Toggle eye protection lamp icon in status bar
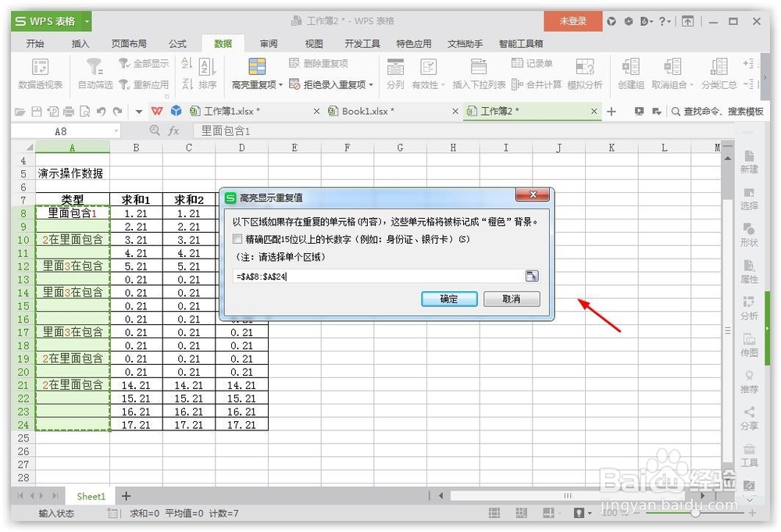The image size is (781, 532). tap(579, 512)
